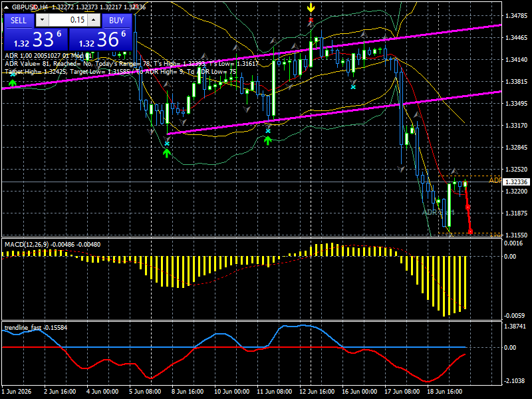Increase volume with the up arrow

click(94, 20)
